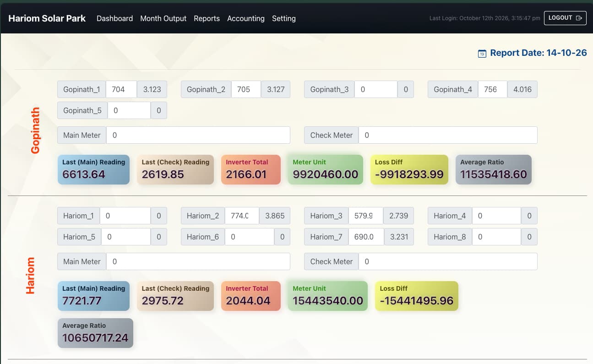Open the Month Output page
The height and width of the screenshot is (364, 593).
point(163,18)
